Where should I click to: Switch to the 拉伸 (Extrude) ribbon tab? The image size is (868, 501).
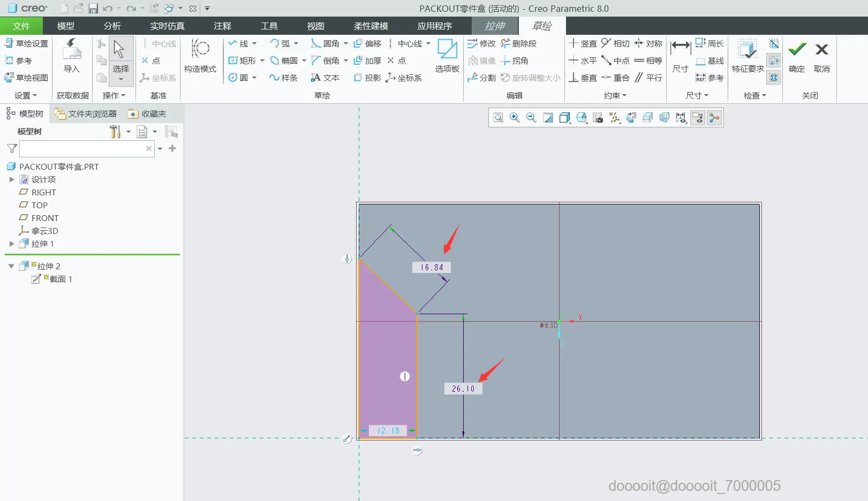click(495, 26)
